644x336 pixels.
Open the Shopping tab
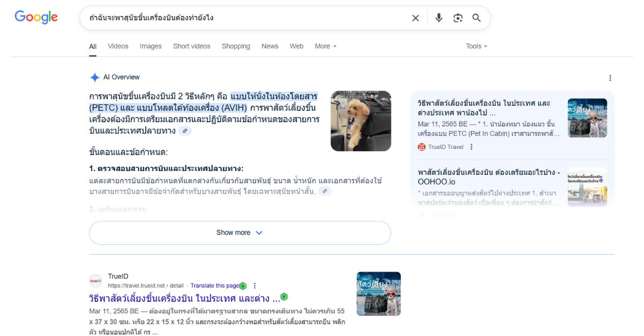point(236,46)
